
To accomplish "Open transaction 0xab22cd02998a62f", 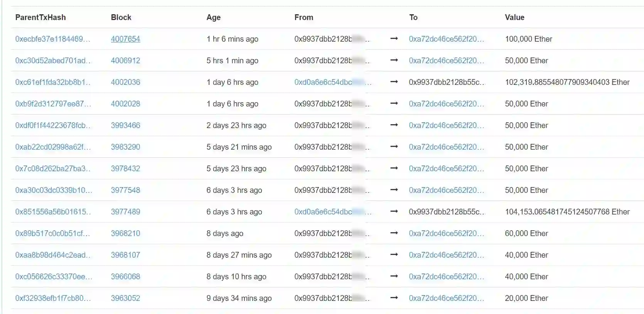I will point(53,147).
